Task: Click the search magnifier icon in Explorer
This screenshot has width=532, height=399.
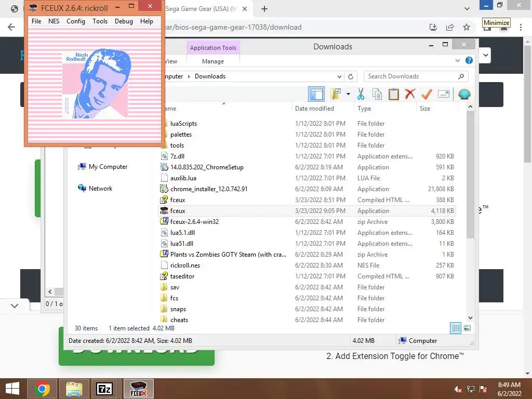Action: tap(461, 76)
